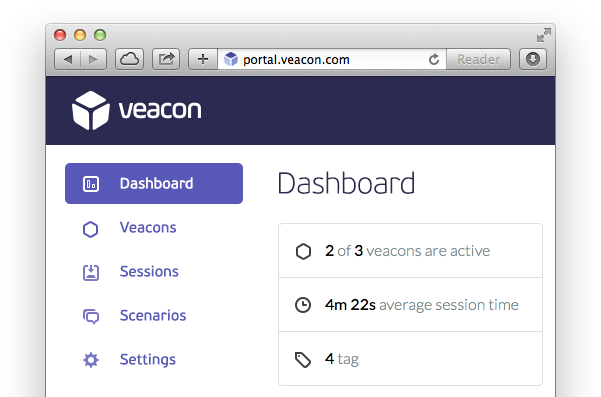Open iCloud tabs with the cloud button
The image size is (601, 397).
[130, 59]
